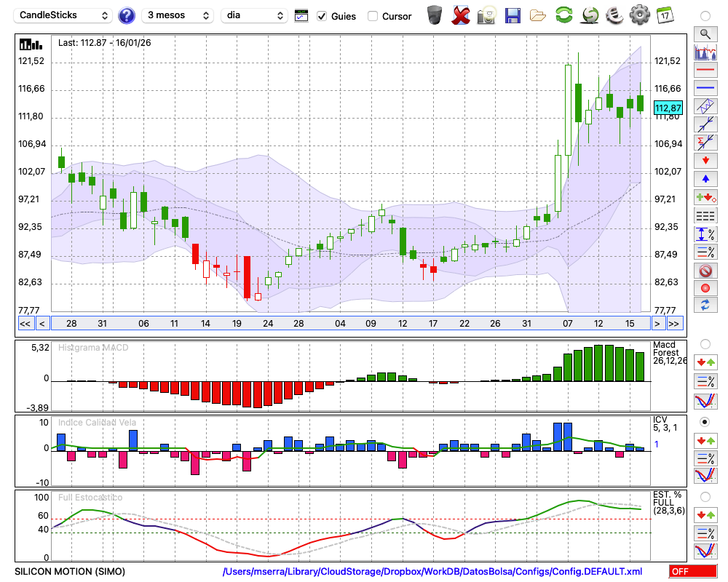
Task: Select the blue horizontal line tool
Action: (x=705, y=88)
